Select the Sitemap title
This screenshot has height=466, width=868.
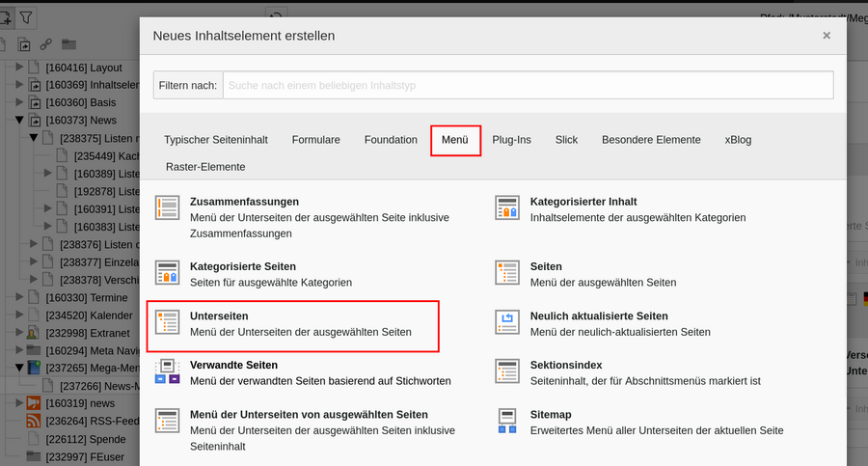click(x=551, y=415)
